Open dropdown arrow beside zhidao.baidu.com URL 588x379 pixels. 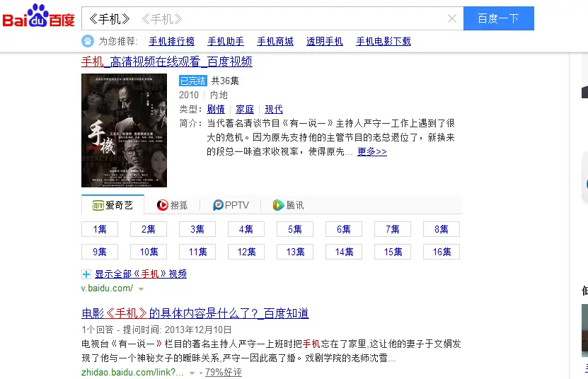pyautogui.click(x=192, y=373)
